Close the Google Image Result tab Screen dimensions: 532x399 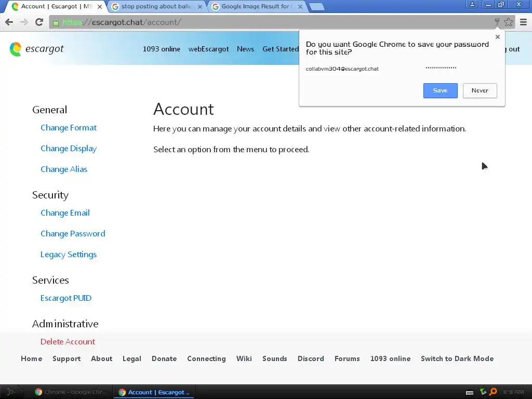(300, 6)
